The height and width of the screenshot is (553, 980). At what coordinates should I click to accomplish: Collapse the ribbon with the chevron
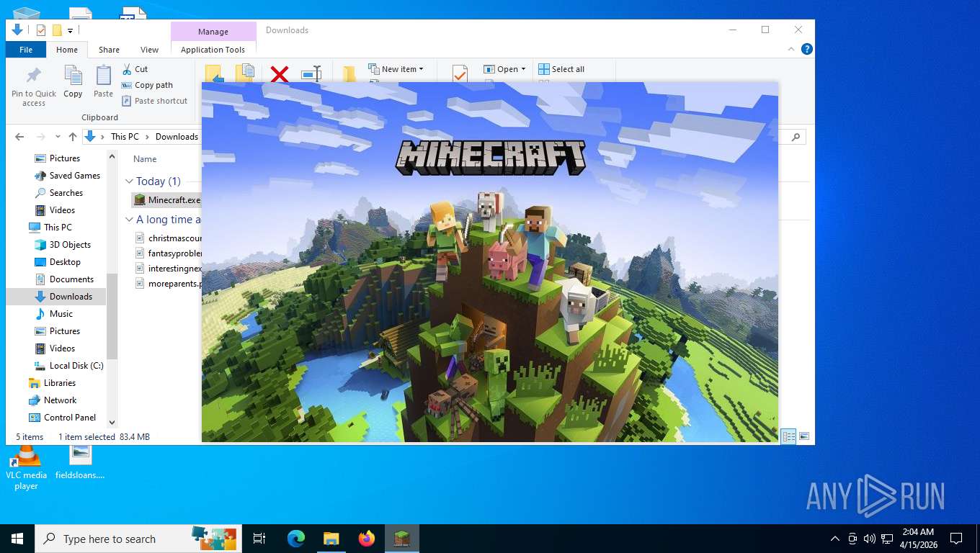pyautogui.click(x=791, y=49)
